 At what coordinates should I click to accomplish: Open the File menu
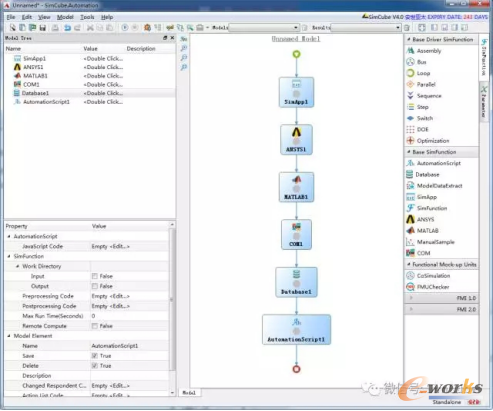click(x=11, y=17)
